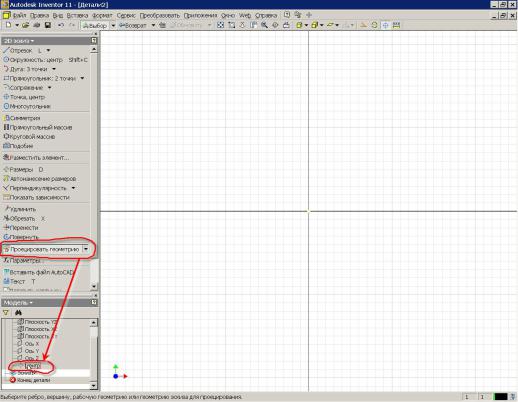This screenshot has height=402, width=518.
Task: Select the Дуга: 3 точки arc tool
Action: tap(26, 69)
